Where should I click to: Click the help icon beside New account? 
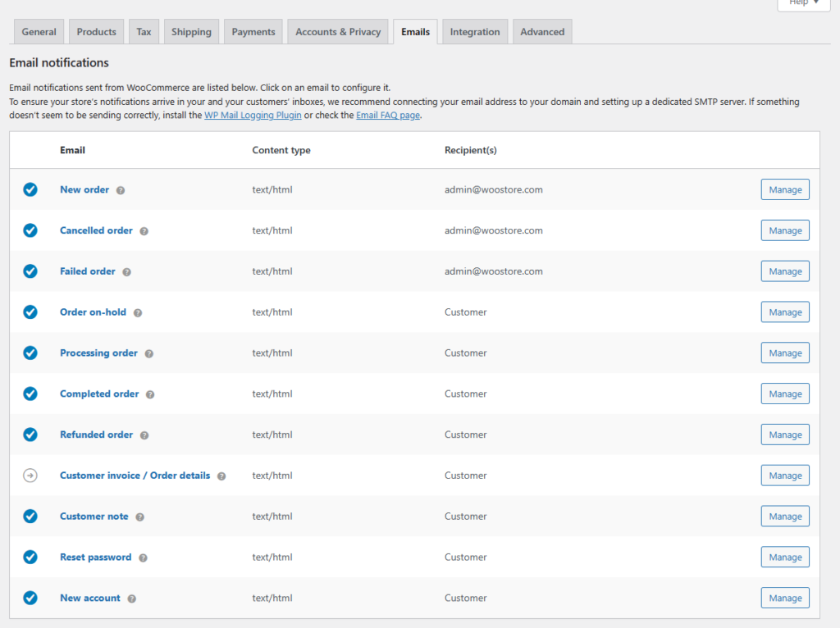click(132, 599)
